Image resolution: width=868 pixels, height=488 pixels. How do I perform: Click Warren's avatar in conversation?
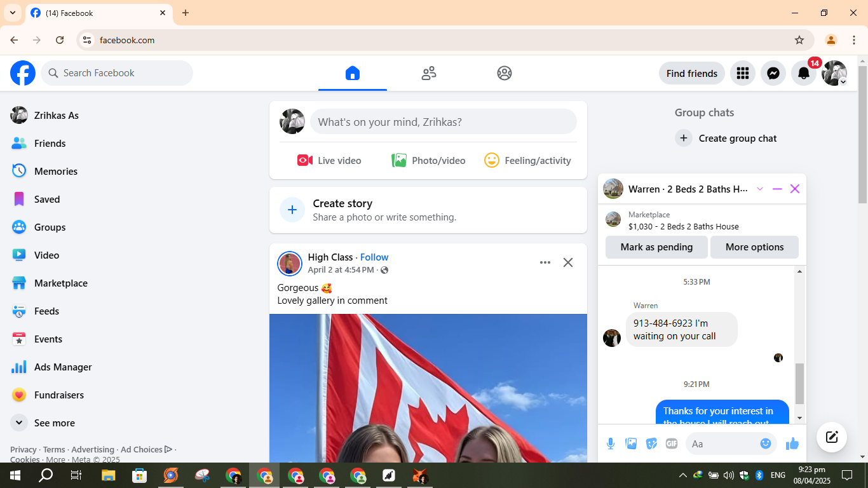point(612,337)
